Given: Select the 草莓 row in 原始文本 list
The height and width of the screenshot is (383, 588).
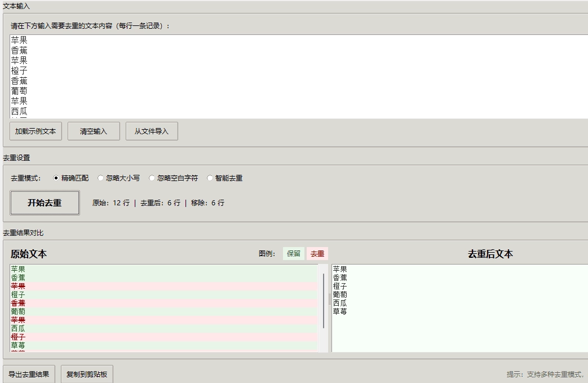Looking at the screenshot, I should coord(18,345).
